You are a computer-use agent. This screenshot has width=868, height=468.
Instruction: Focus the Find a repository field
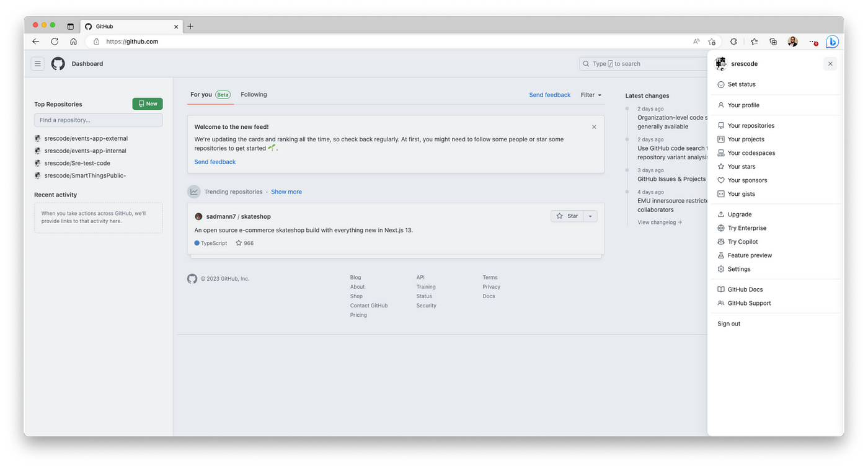click(x=99, y=120)
